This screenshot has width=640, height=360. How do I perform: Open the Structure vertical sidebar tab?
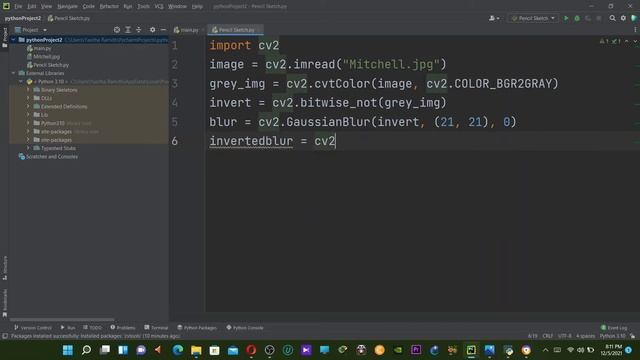pyautogui.click(x=4, y=268)
